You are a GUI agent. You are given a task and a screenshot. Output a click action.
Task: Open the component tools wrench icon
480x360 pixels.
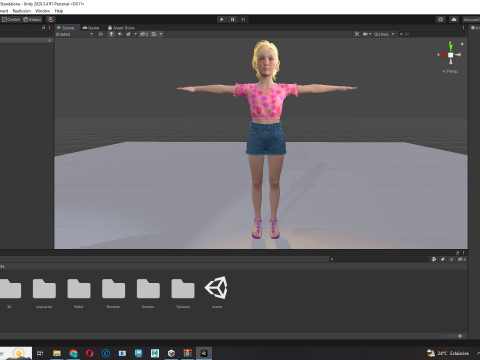tap(357, 34)
